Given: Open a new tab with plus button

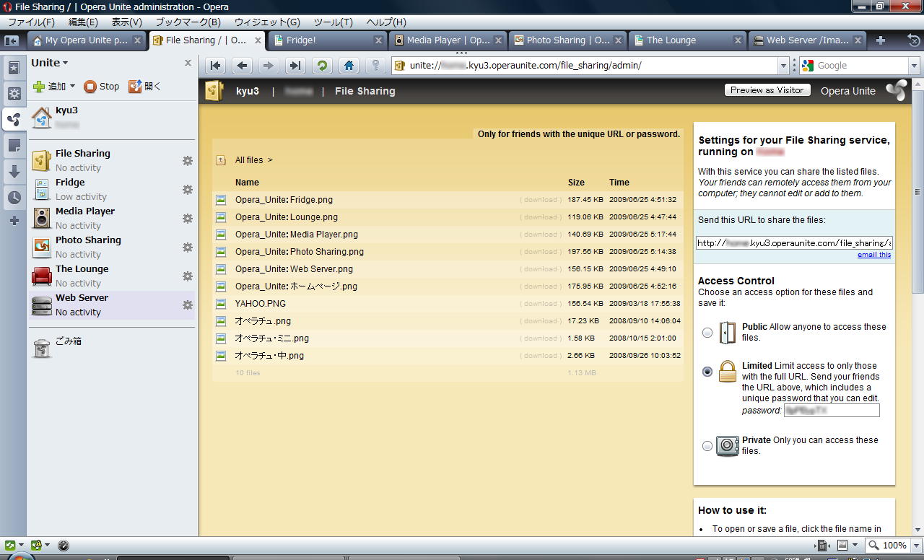Looking at the screenshot, I should [881, 40].
